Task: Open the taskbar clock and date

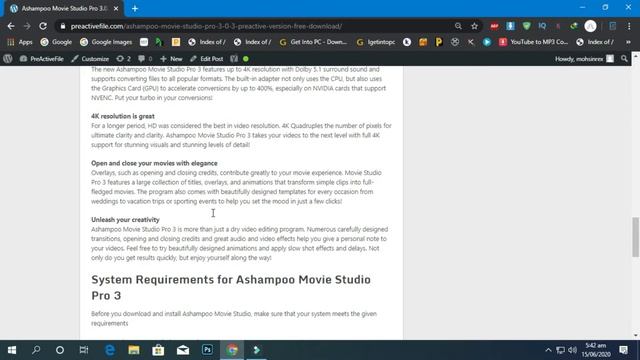Action: [x=596, y=350]
